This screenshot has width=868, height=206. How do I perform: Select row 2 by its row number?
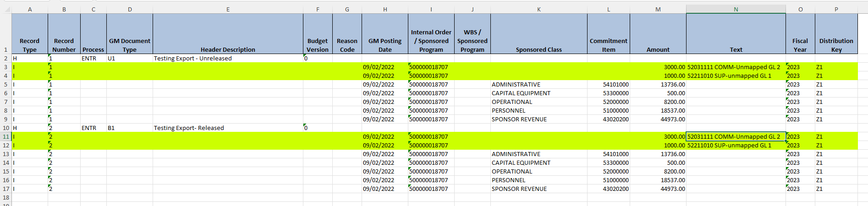(x=5, y=58)
